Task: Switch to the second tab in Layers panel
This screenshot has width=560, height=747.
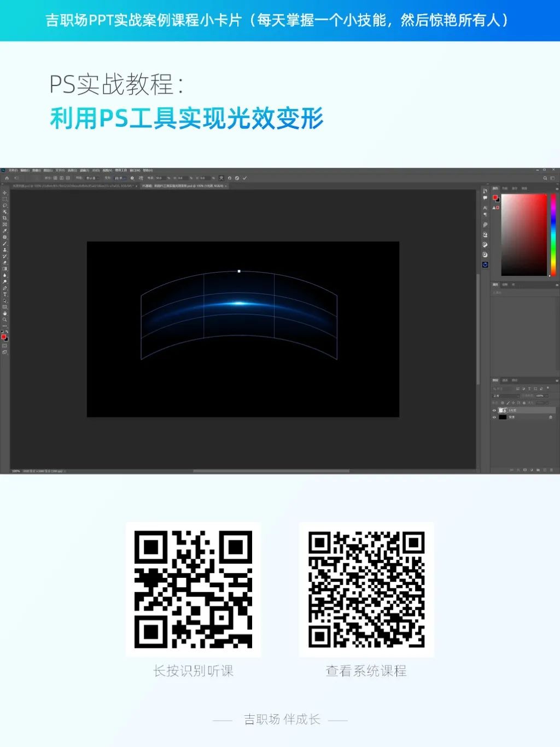Action: point(505,380)
